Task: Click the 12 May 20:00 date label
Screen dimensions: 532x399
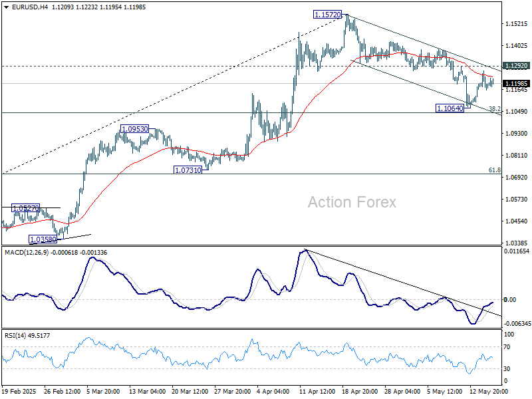Action: pos(488,391)
